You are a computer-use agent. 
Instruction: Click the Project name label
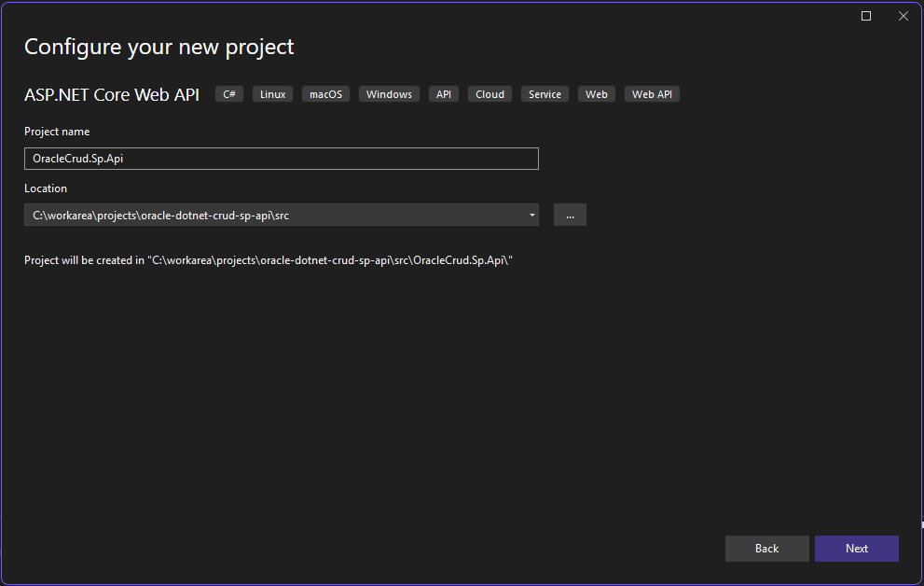[x=57, y=132]
